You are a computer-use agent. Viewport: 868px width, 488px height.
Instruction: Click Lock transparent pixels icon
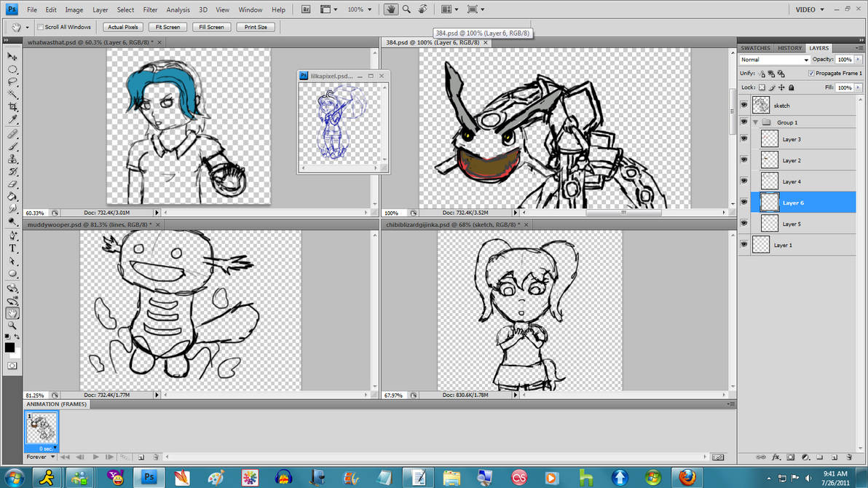pos(762,87)
